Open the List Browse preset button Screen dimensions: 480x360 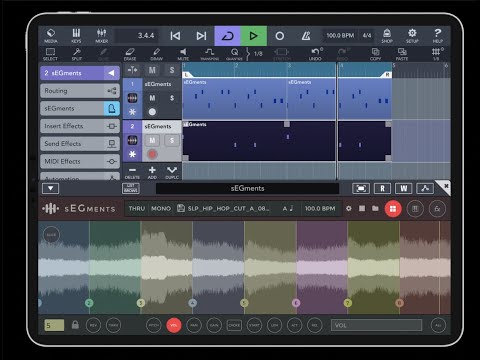(131, 188)
